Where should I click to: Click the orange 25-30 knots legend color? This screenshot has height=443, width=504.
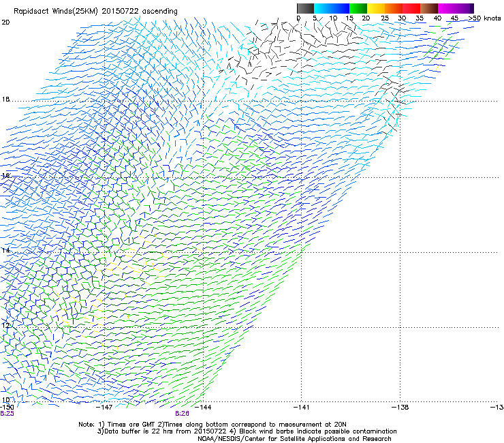pos(394,8)
